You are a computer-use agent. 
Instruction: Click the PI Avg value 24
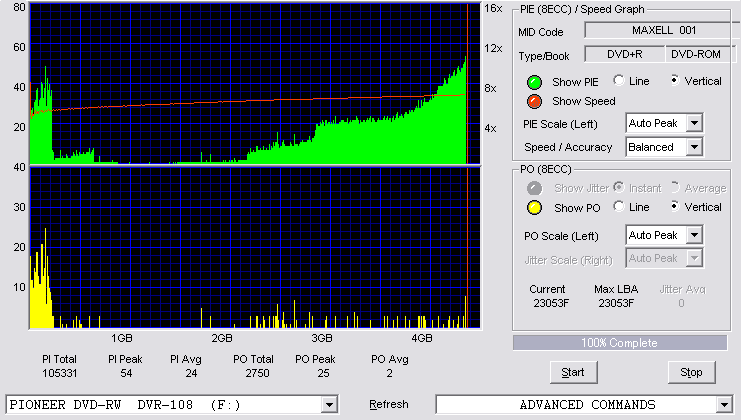point(191,373)
